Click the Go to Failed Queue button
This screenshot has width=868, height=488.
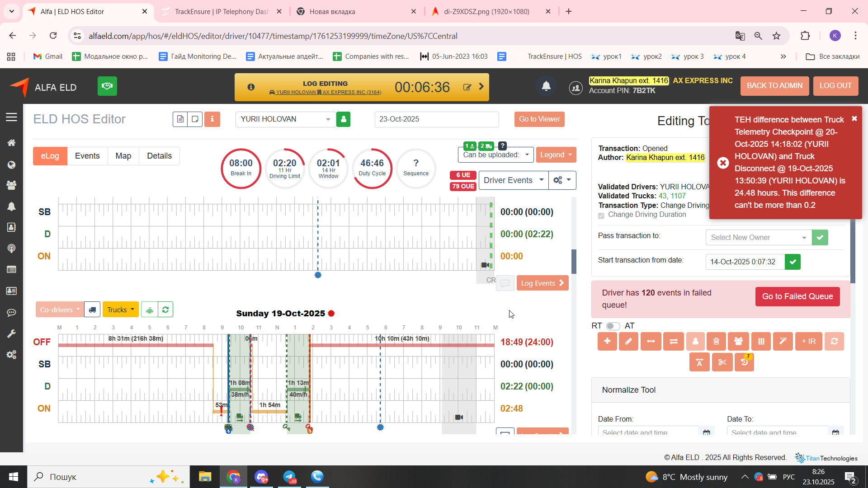797,297
